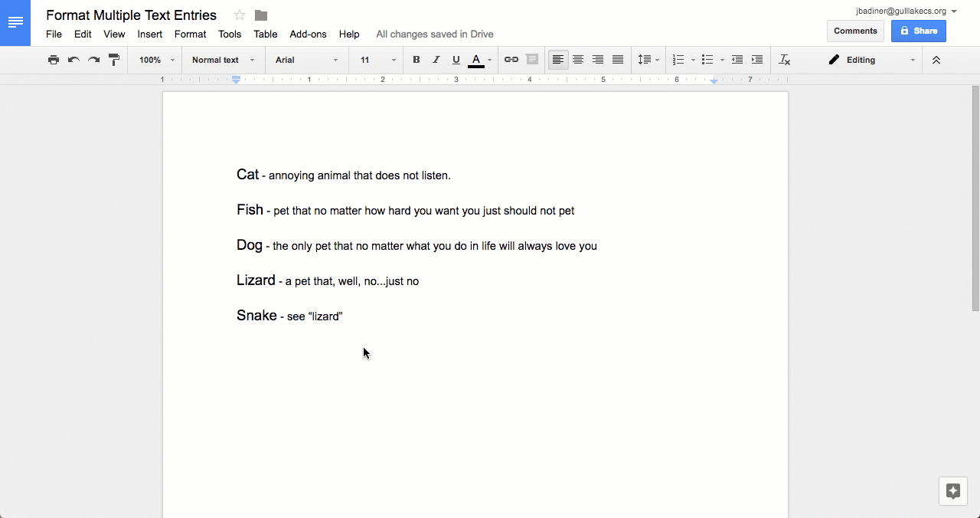The width and height of the screenshot is (980, 518).
Task: Open the Table menu
Action: (266, 34)
